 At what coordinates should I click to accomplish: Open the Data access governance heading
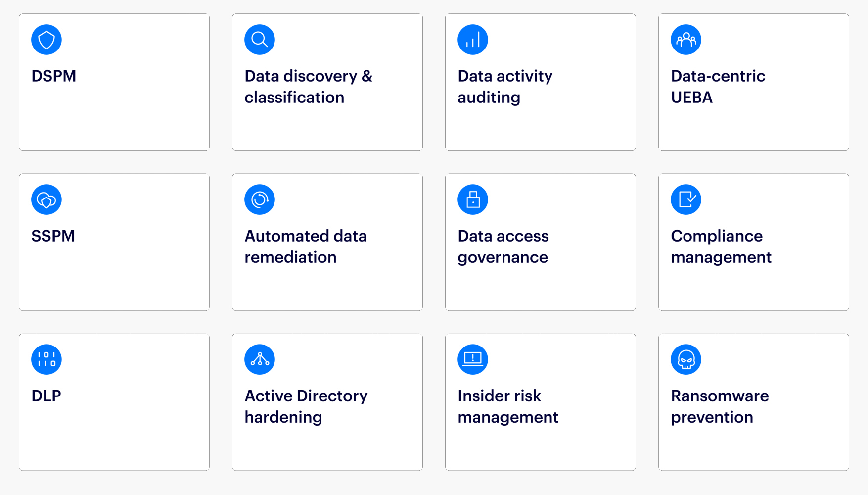coord(503,247)
